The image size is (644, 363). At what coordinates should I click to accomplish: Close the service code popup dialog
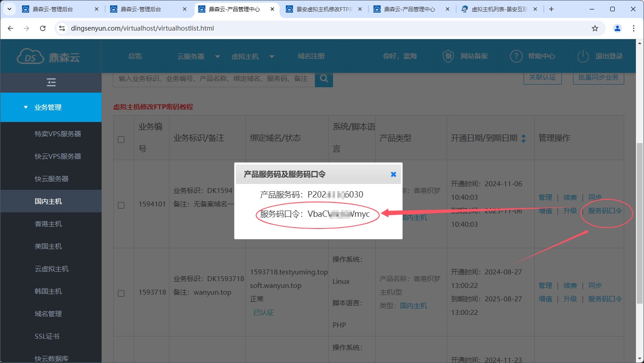pos(393,174)
